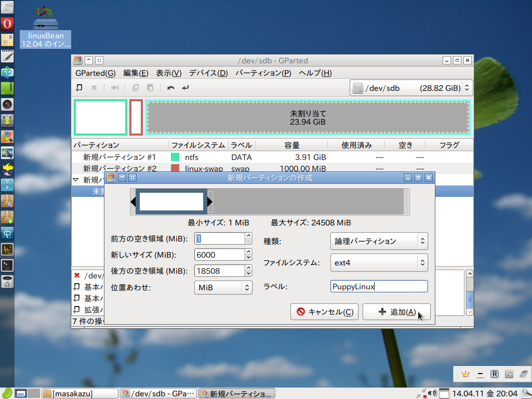Screen dimensions: 532x399
Task: Open the paint palette application icon in side panel
Action: pyautogui.click(x=7, y=137)
